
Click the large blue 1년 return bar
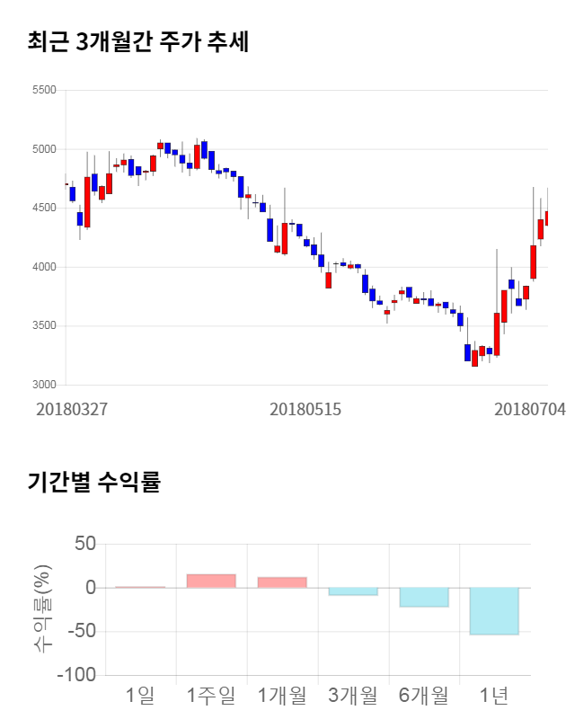point(494,611)
